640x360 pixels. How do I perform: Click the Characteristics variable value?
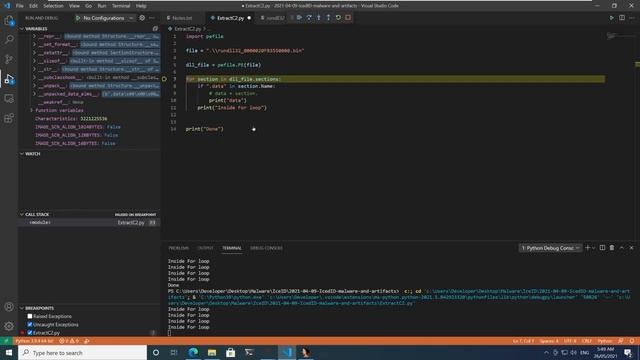coord(94,119)
